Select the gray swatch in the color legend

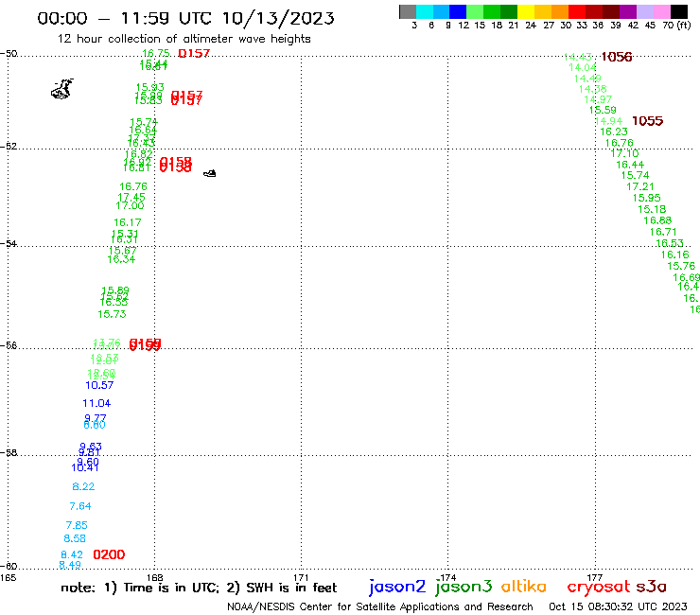click(408, 11)
